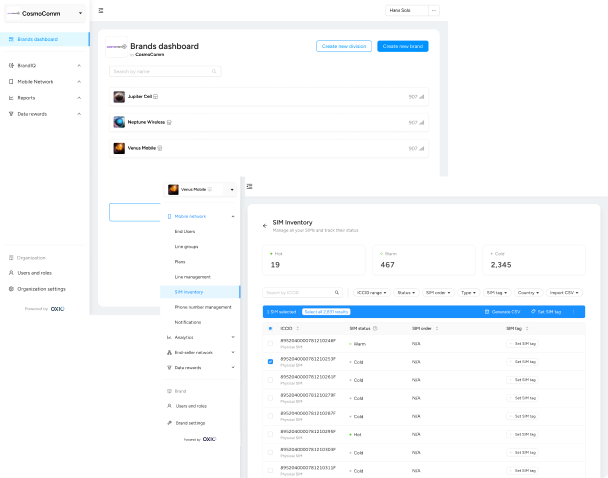Open Plans in the Mobile network menu
This screenshot has width=608, height=478.
tap(180, 262)
